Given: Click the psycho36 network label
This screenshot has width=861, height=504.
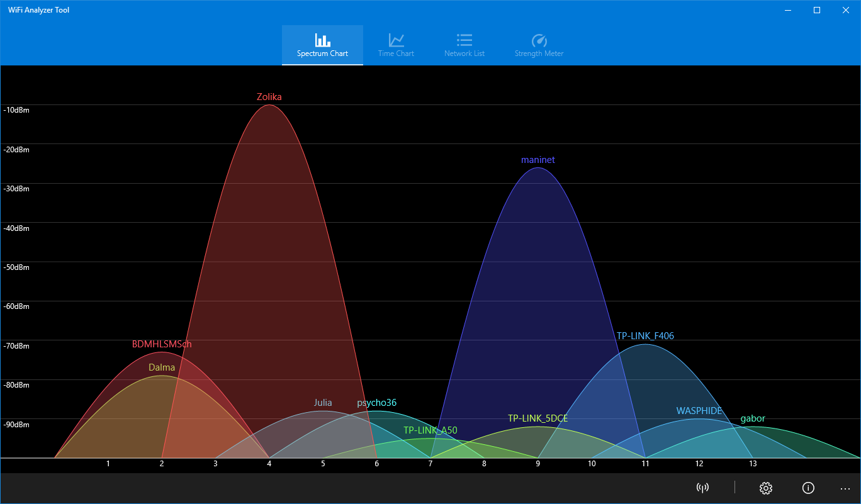Looking at the screenshot, I should coord(376,403).
